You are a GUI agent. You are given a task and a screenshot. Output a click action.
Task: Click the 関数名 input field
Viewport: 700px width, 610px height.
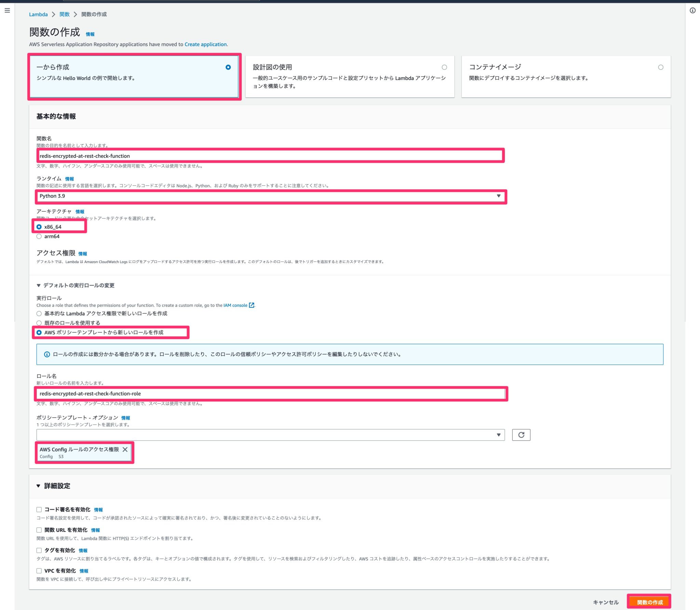click(270, 156)
